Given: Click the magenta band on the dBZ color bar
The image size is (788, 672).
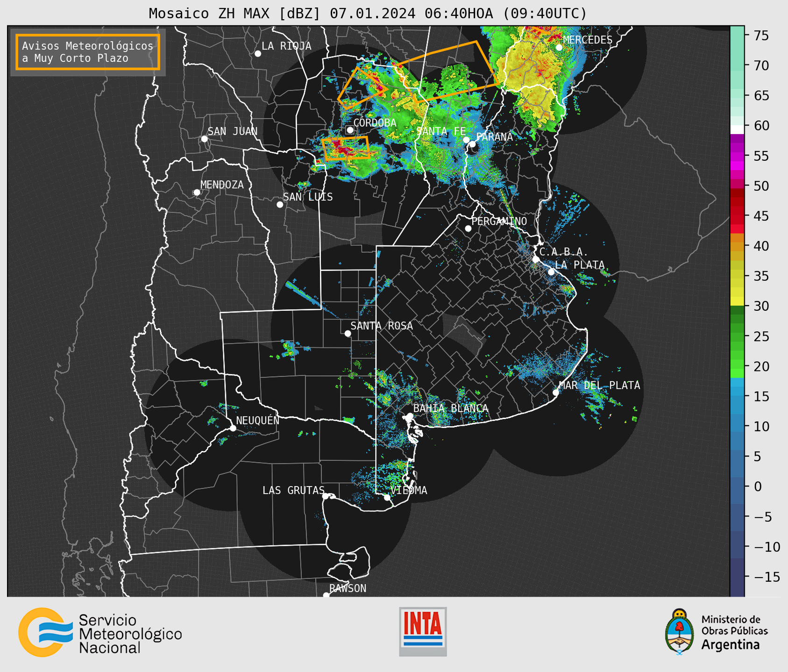Looking at the screenshot, I should click(737, 162).
